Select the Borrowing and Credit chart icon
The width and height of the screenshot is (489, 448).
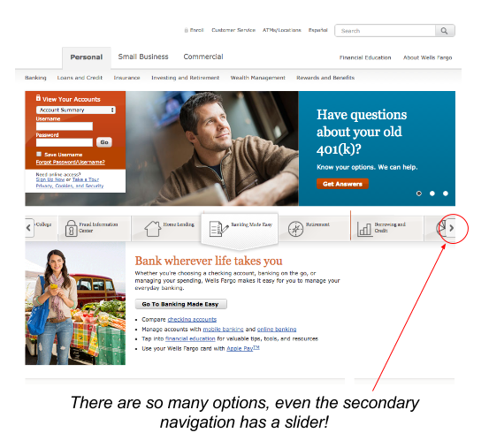[364, 229]
